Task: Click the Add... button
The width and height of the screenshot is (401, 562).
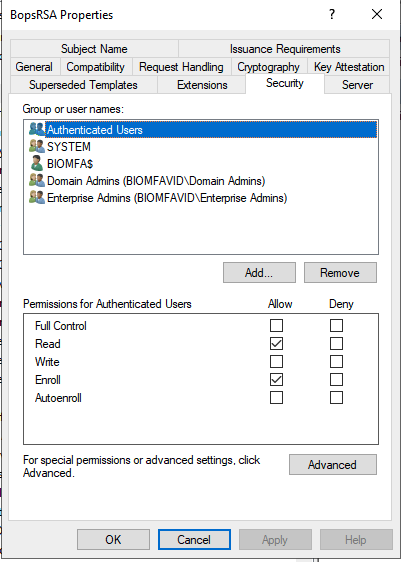Action: pyautogui.click(x=259, y=273)
